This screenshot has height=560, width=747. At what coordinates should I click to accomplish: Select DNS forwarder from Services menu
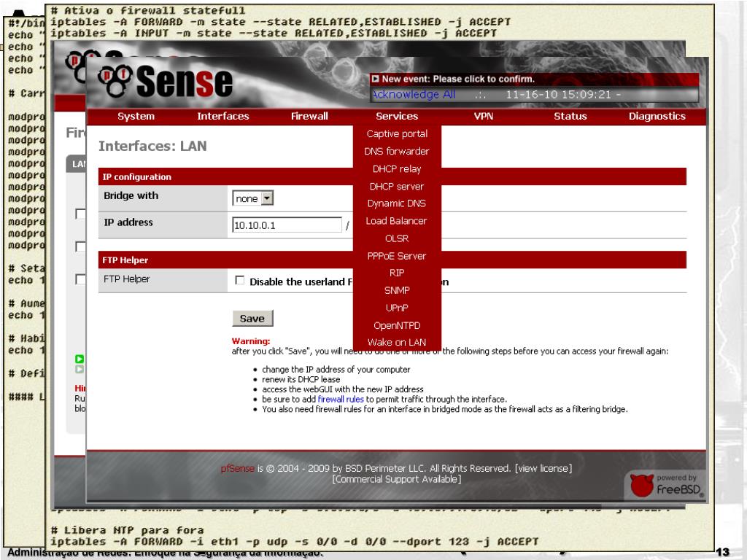(x=397, y=152)
